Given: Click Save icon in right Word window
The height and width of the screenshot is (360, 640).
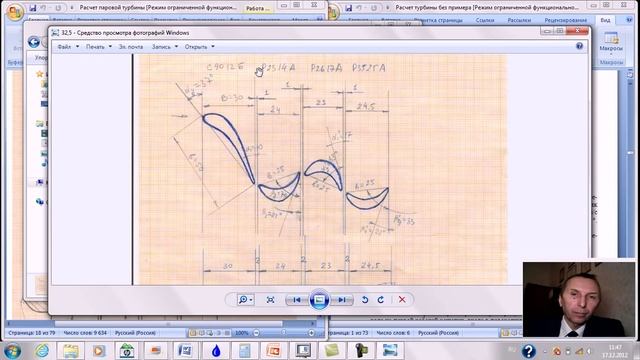Looking at the screenshot, I should click(348, 8).
